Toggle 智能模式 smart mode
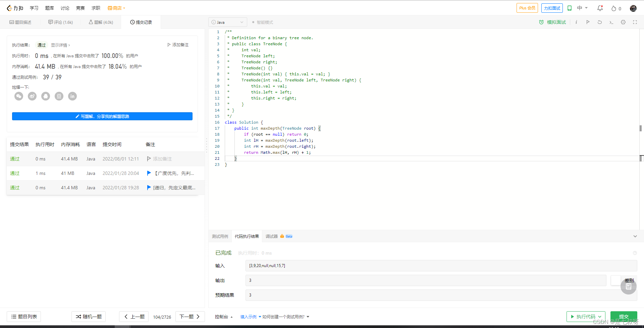644x328 pixels. click(263, 22)
